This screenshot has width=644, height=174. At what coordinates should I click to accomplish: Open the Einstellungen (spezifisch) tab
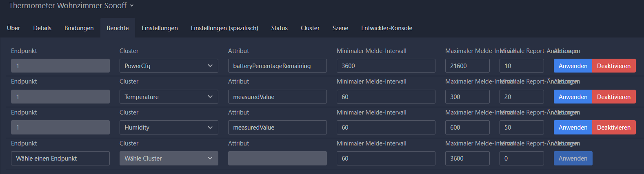[224, 28]
